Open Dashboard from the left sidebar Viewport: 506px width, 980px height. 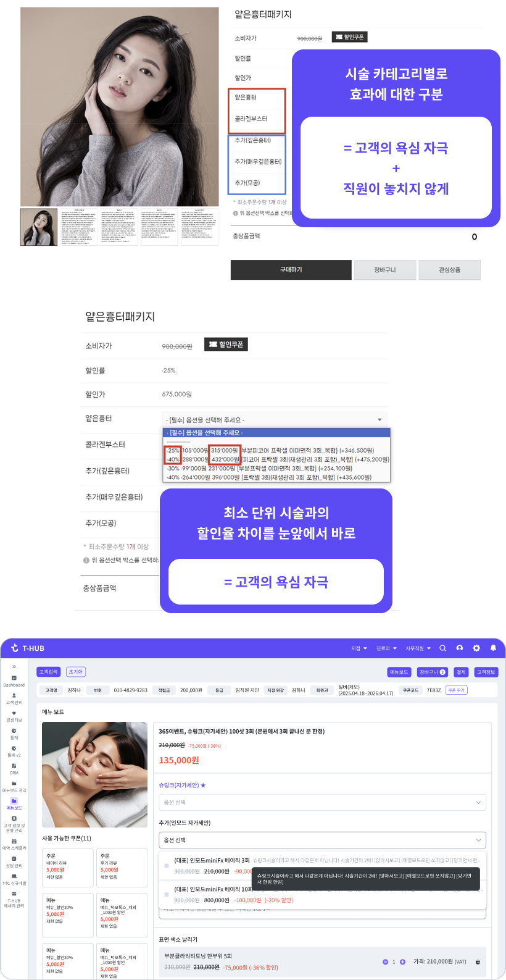(x=14, y=681)
